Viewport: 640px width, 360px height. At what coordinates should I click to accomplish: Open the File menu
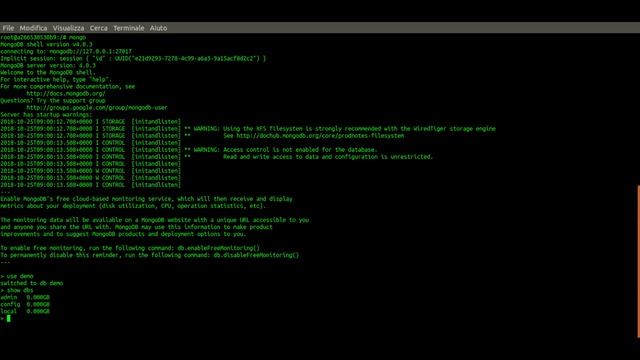[8, 28]
